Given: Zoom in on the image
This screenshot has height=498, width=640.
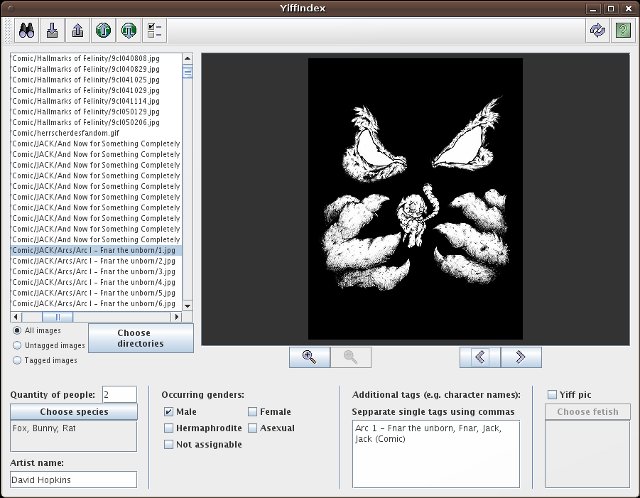Looking at the screenshot, I should pos(309,357).
